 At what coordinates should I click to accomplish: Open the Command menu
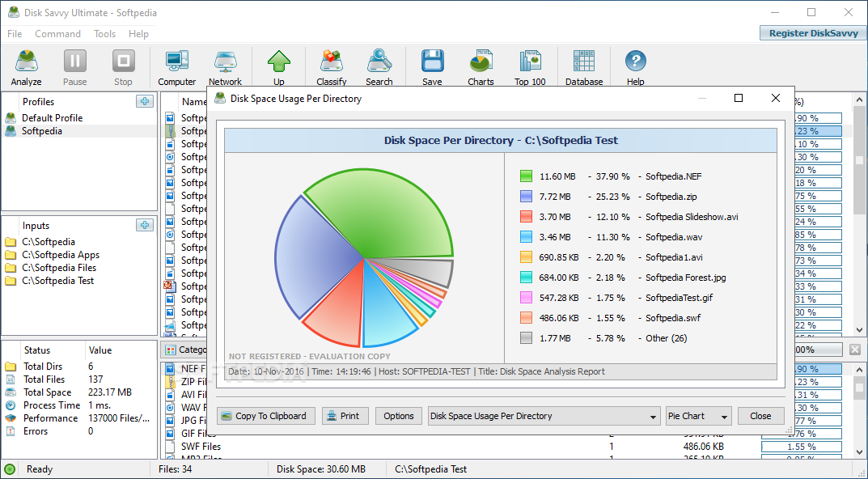pos(57,34)
